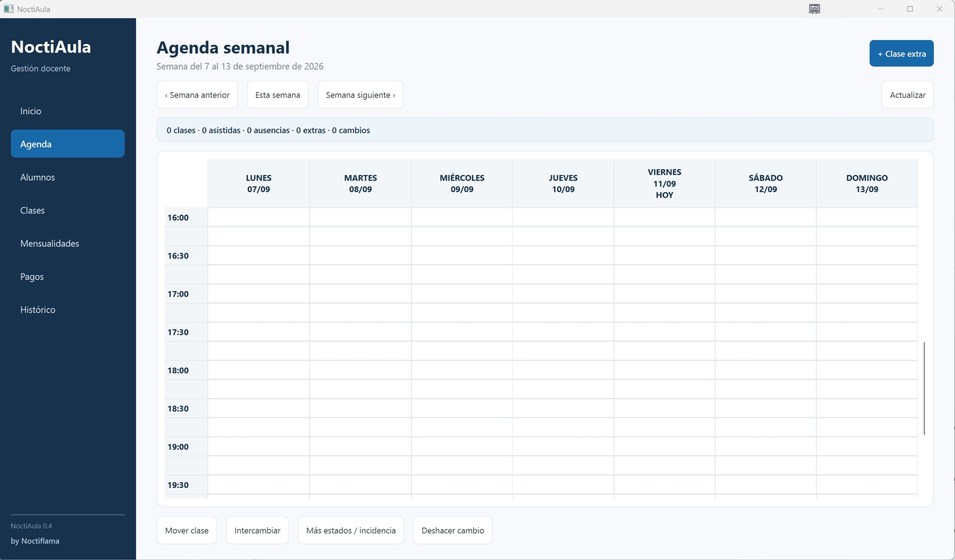Select the JUEVES 10/09 column header
The height and width of the screenshot is (560, 955).
pos(563,184)
